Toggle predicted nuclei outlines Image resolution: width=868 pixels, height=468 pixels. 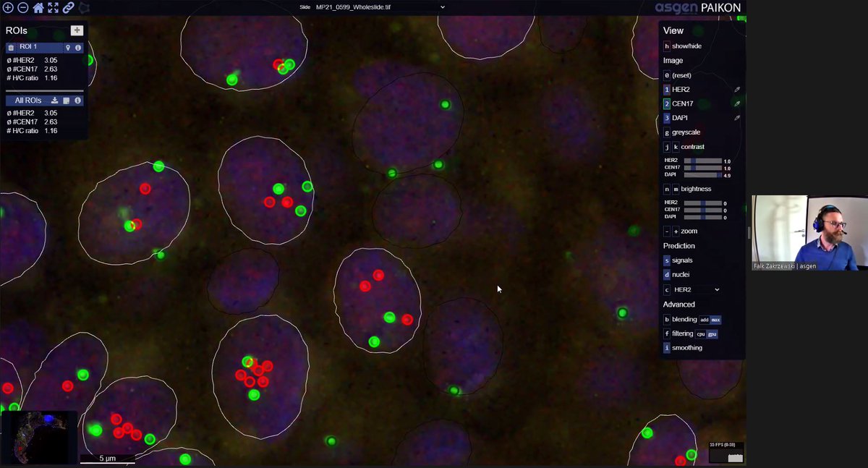coord(667,275)
